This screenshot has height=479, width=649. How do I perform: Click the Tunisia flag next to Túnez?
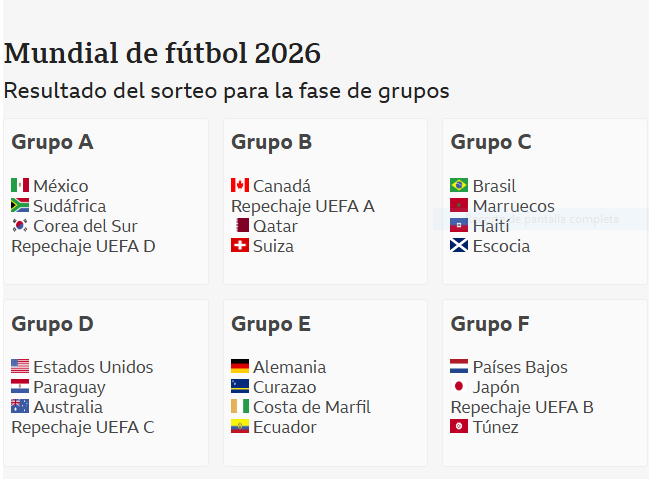(x=459, y=427)
